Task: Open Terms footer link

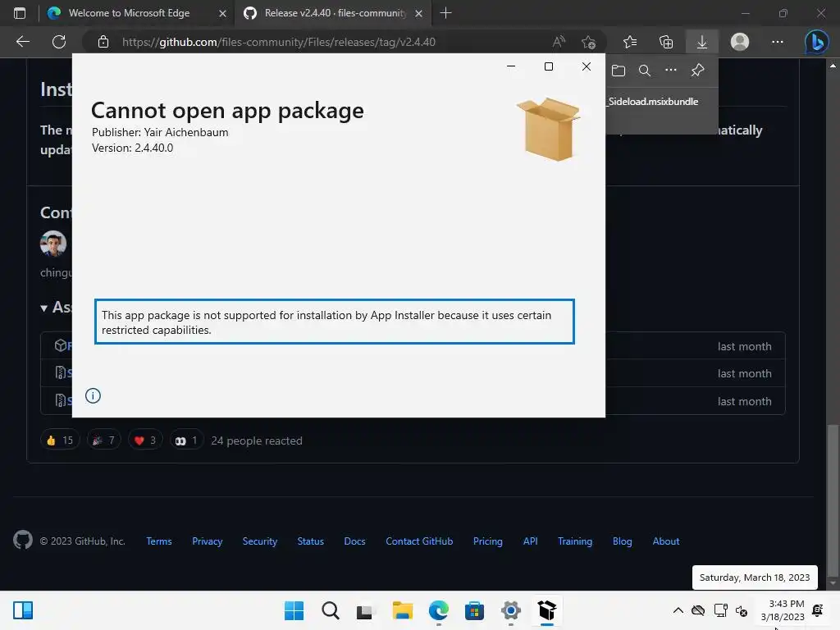Action: coord(159,541)
